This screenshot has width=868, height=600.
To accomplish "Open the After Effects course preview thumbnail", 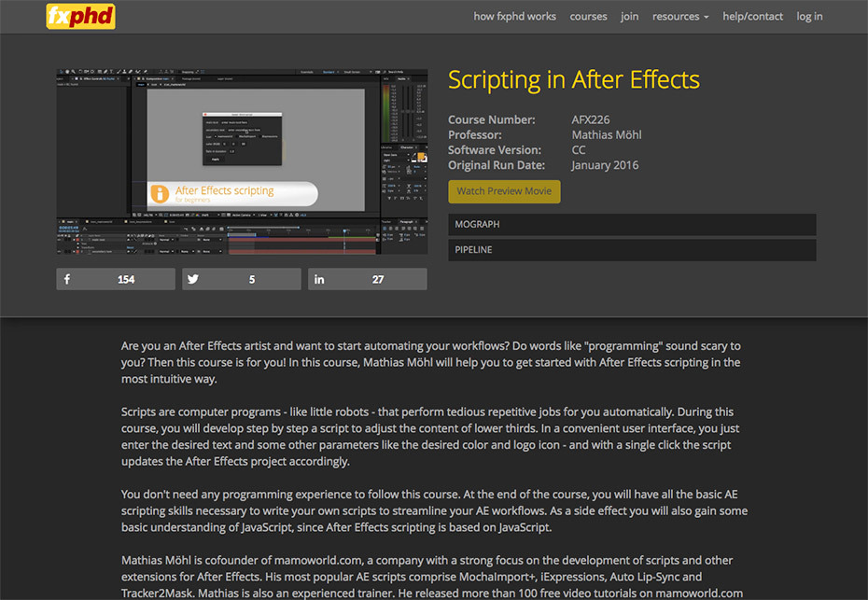I will (242, 160).
